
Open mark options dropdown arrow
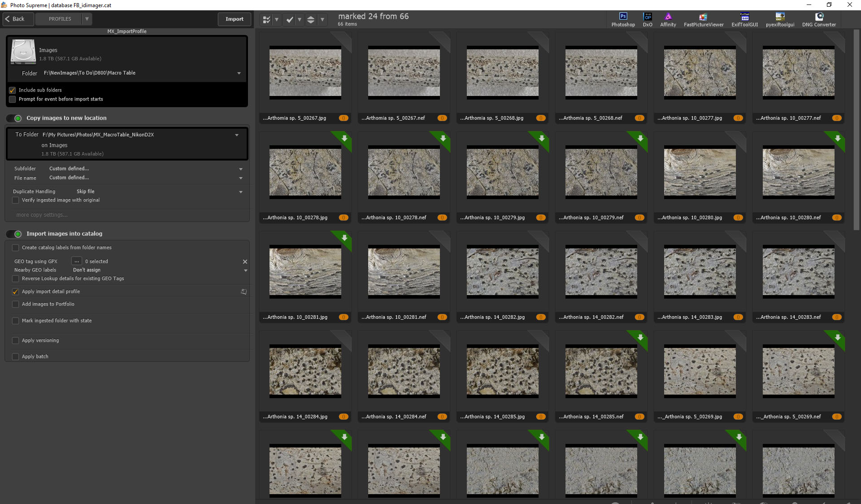[x=299, y=19]
